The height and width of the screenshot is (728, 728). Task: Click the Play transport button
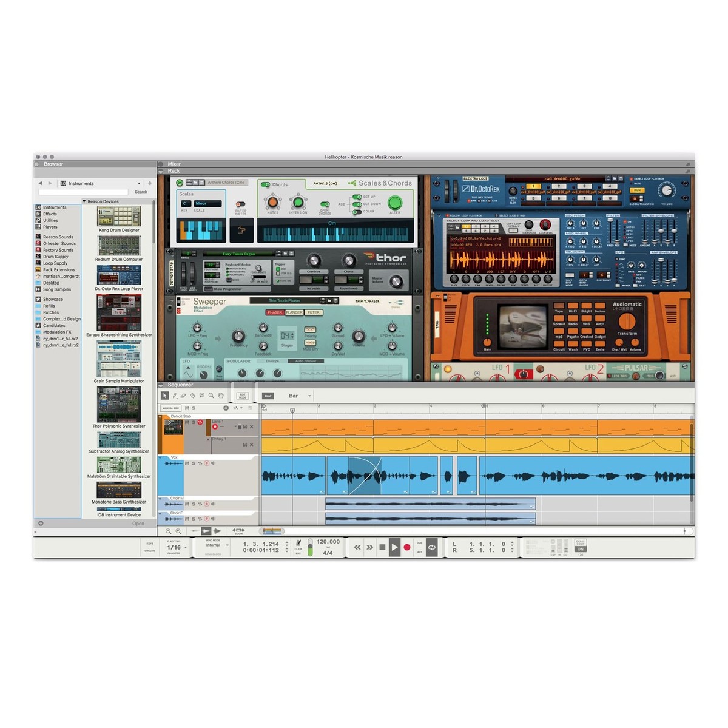tap(394, 547)
